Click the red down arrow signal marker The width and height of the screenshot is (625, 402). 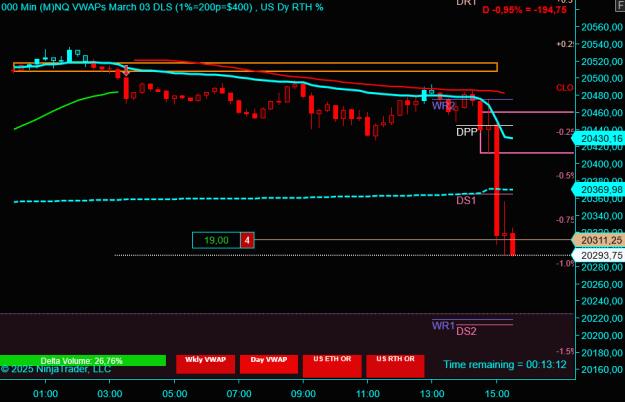pos(126,71)
